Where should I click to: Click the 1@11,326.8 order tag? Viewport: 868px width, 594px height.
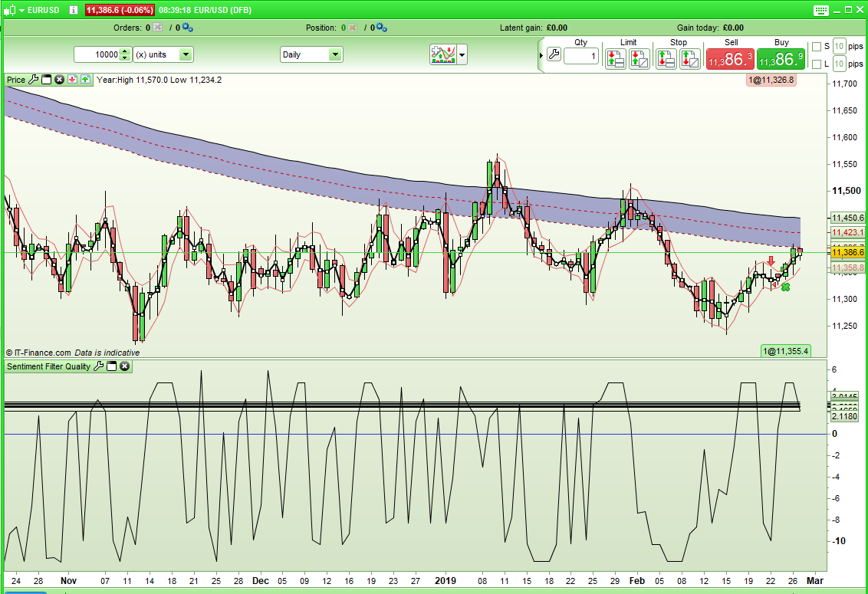coord(771,80)
